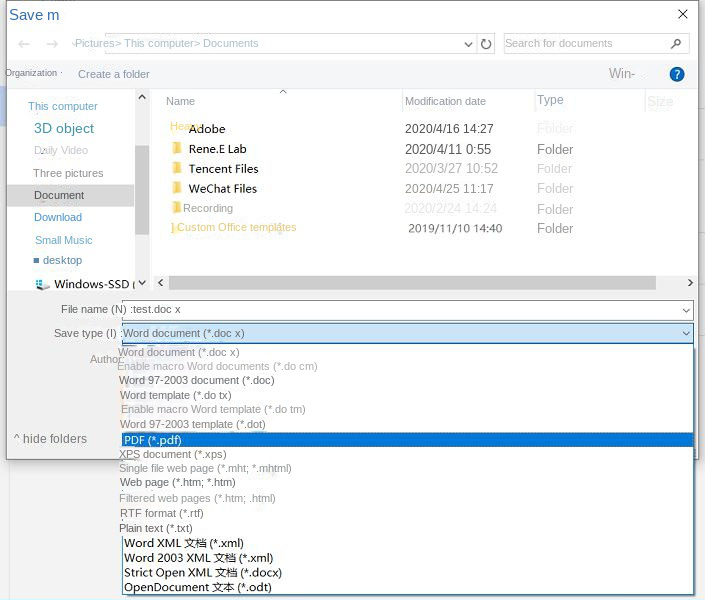Click the search magnifier icon
Image resolution: width=705 pixels, height=600 pixels.
pos(677,44)
